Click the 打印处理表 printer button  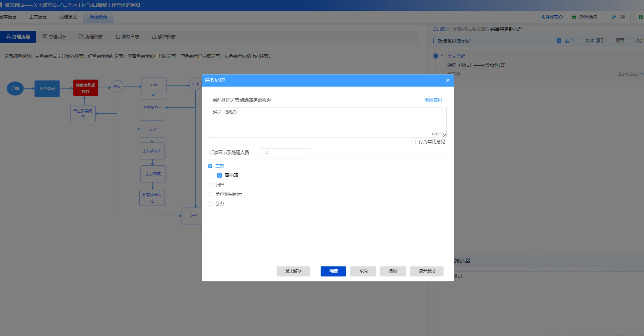click(x=585, y=17)
